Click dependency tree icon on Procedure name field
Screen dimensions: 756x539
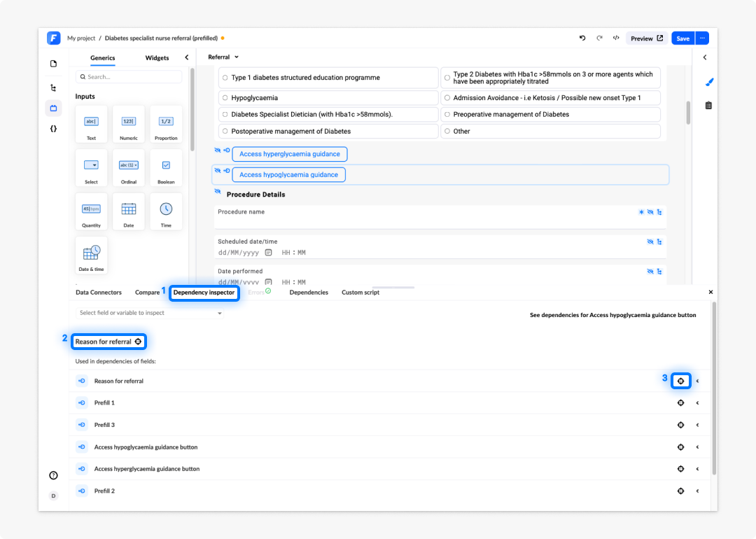[659, 212]
